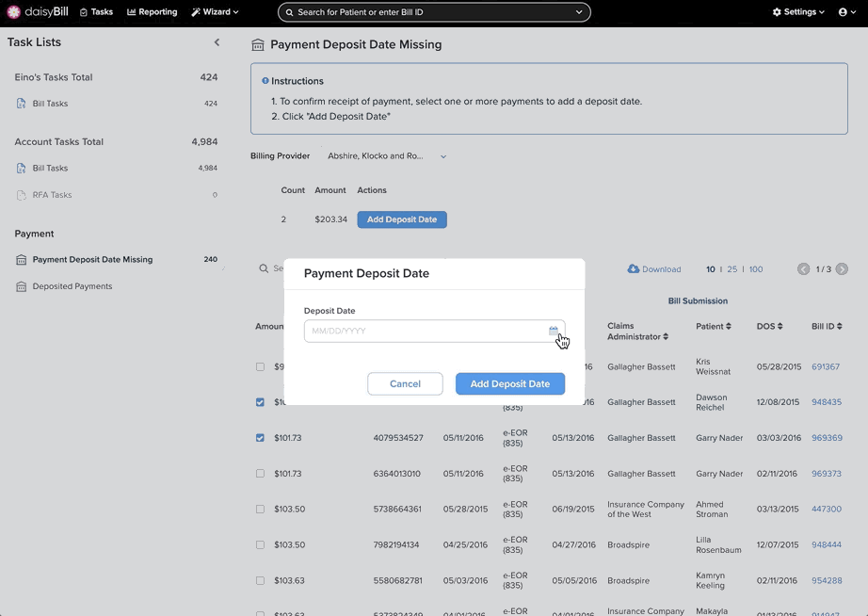Click the Instructions info icon
Image resolution: width=868 pixels, height=616 pixels.
click(265, 81)
